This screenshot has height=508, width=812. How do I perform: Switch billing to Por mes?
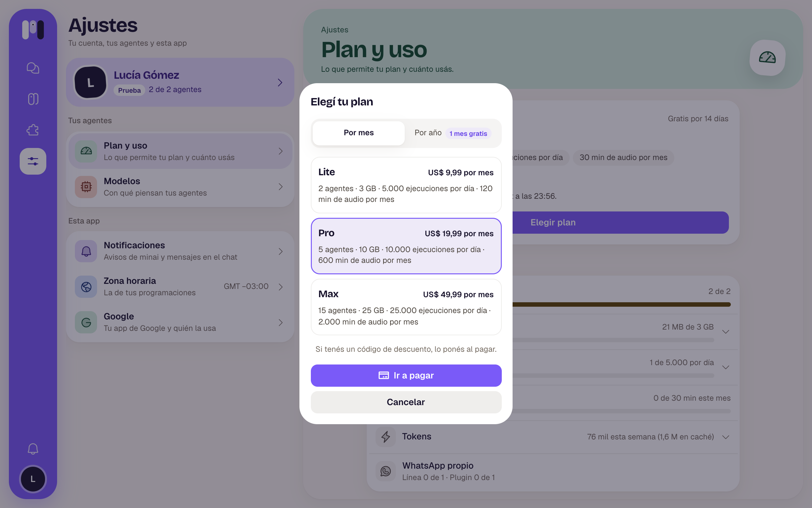tap(358, 133)
